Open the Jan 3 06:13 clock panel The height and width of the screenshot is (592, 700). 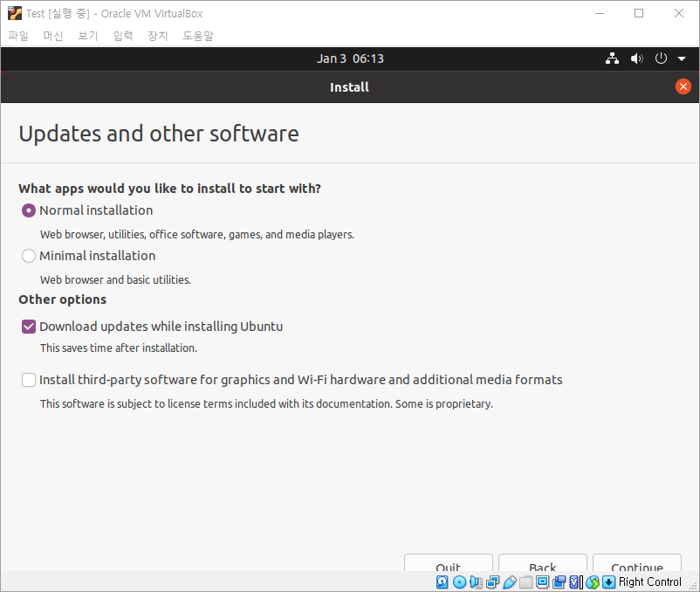[350, 59]
